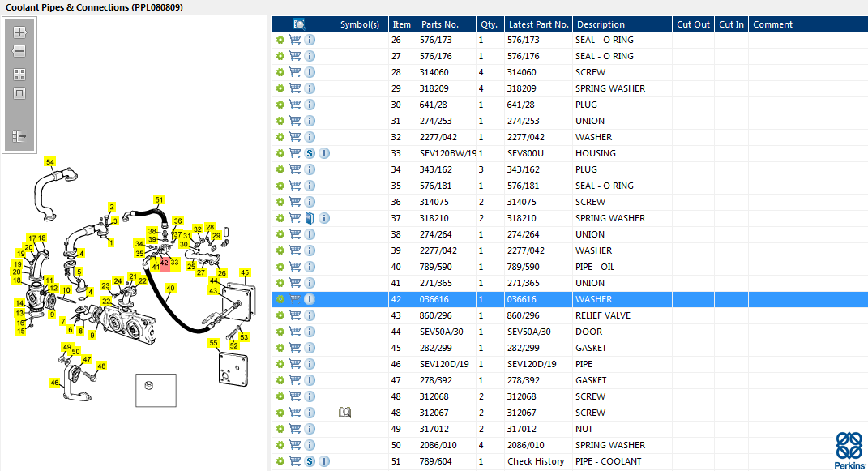868x471 pixels.
Task: Click the four-square grid view icon
Action: click(x=19, y=75)
